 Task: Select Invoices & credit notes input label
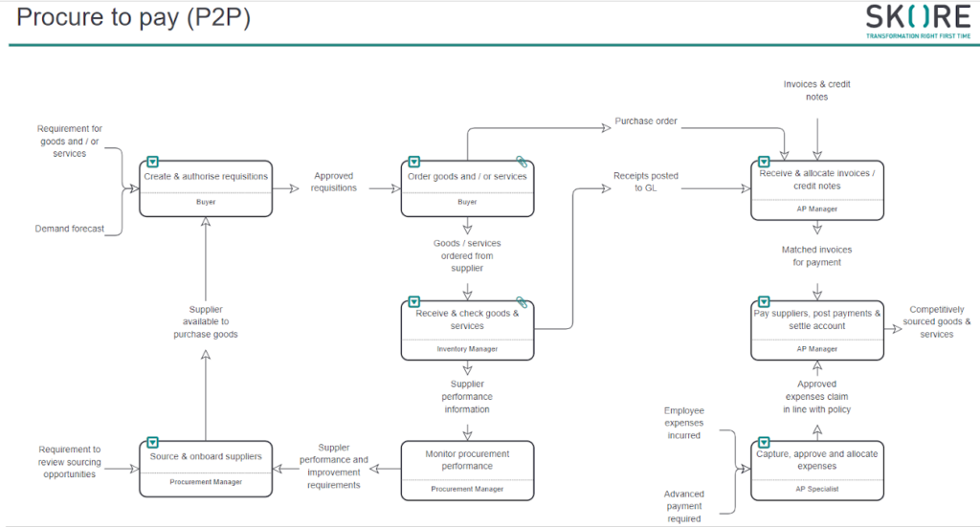click(x=816, y=90)
